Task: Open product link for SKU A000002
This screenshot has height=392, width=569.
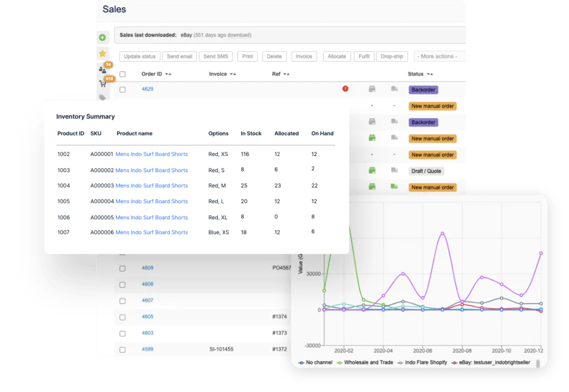Action: tap(152, 170)
